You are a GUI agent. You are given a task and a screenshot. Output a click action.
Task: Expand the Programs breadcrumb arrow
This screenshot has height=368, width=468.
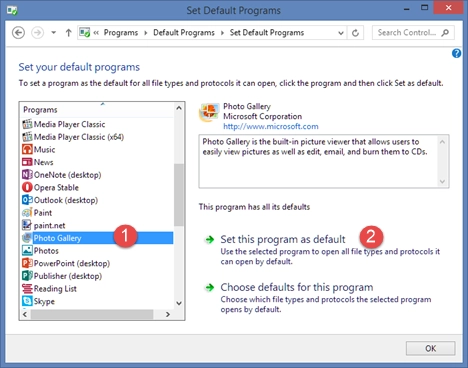(x=146, y=33)
